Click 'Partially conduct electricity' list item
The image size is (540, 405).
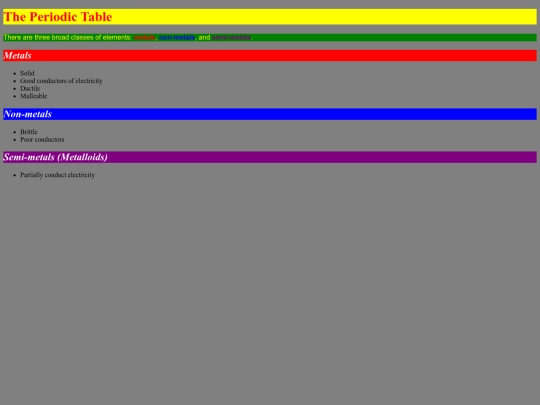(x=58, y=175)
